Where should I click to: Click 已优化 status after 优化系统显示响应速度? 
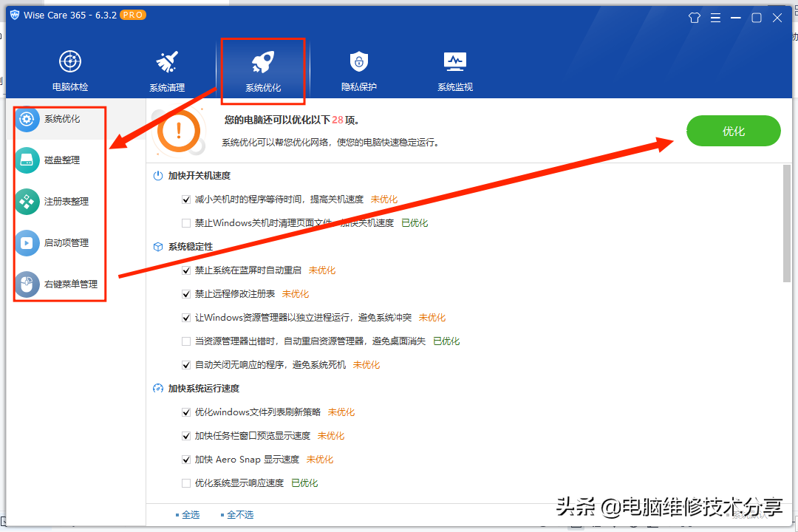pos(304,483)
